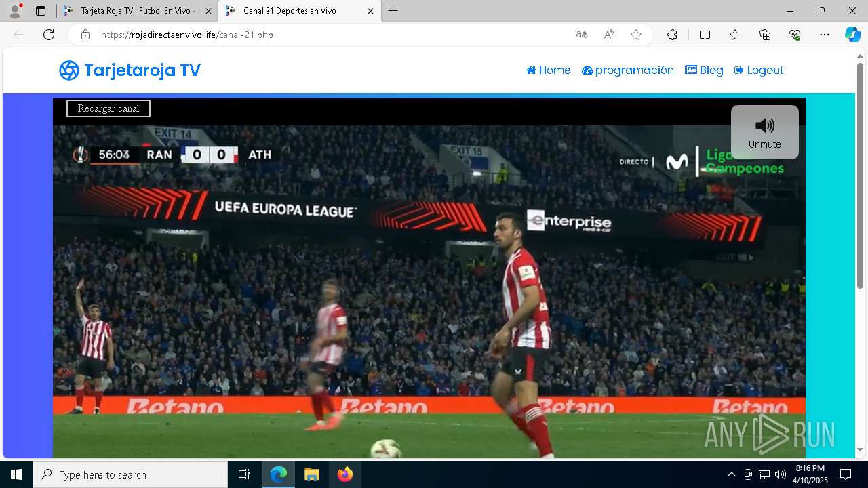Click the Recargar canal button

click(x=108, y=108)
